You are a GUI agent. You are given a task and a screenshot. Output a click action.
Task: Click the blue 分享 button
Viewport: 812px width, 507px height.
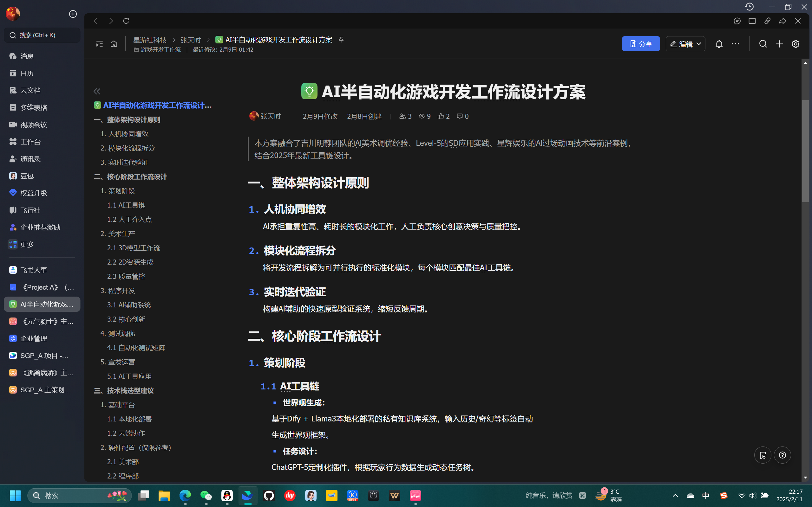640,44
